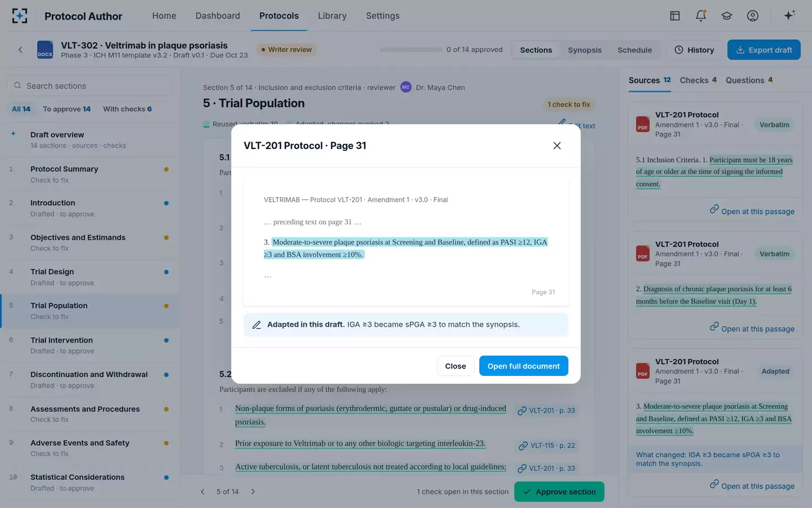
Task: Click the graduation cap learning icon
Action: click(x=727, y=16)
